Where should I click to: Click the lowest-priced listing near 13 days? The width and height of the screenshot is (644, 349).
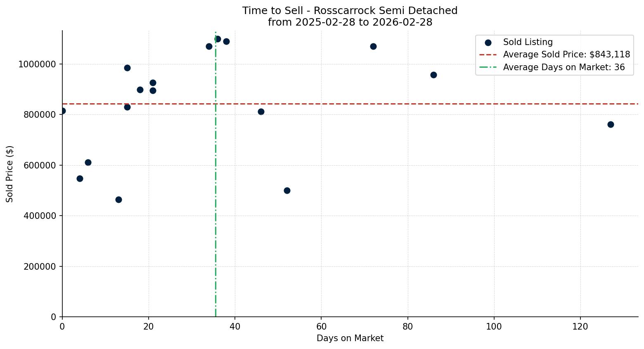click(x=118, y=199)
